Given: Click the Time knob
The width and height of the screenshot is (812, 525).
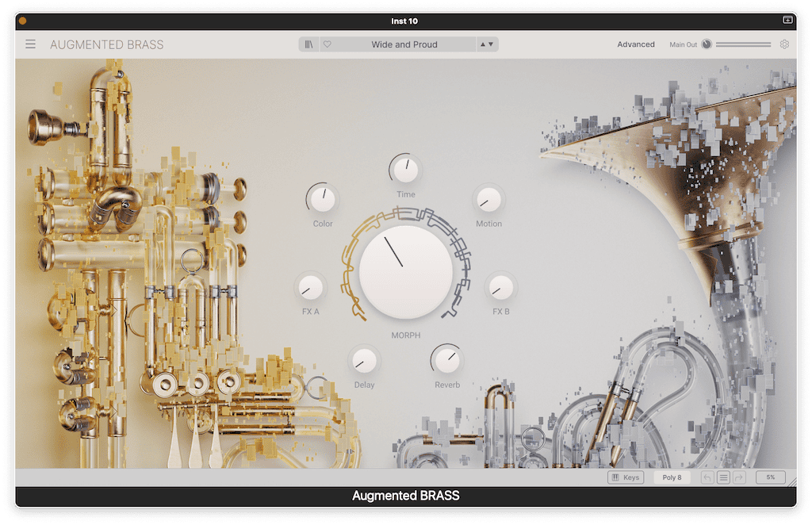Looking at the screenshot, I should [x=406, y=171].
